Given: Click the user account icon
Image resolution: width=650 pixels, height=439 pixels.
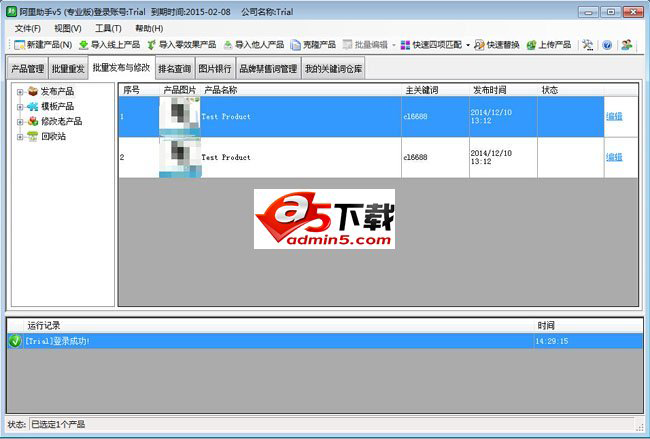Looking at the screenshot, I should tap(626, 45).
